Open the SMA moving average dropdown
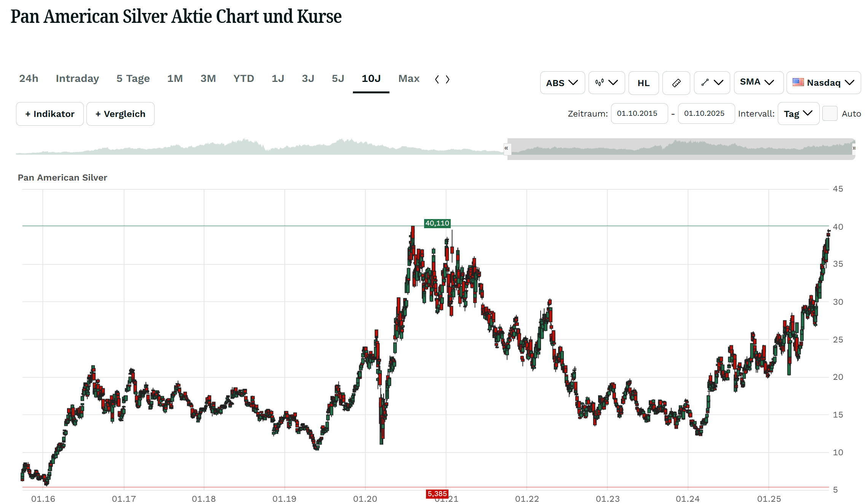 pos(758,82)
